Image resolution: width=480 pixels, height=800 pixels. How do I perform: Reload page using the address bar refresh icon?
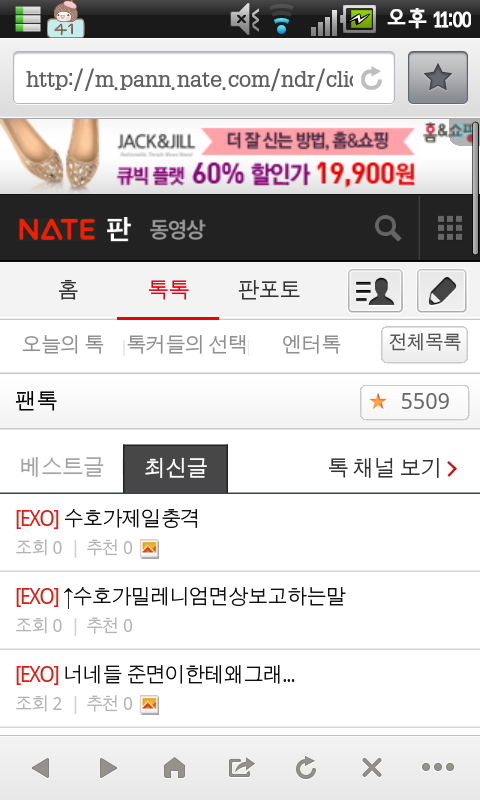tap(371, 79)
